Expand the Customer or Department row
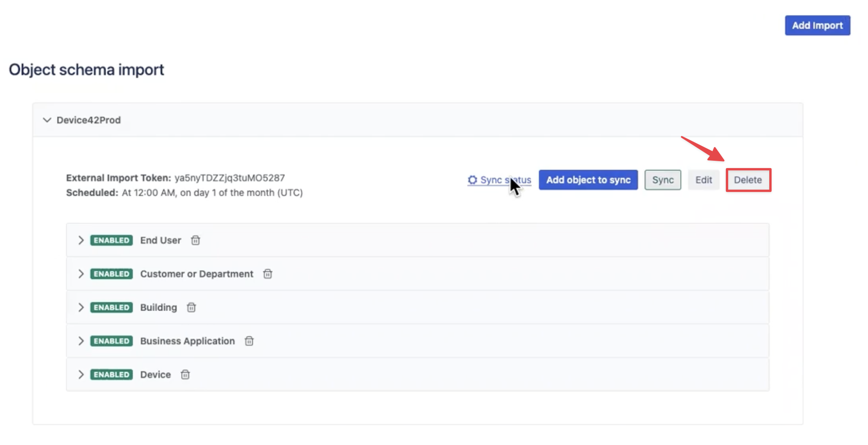 [x=81, y=274]
